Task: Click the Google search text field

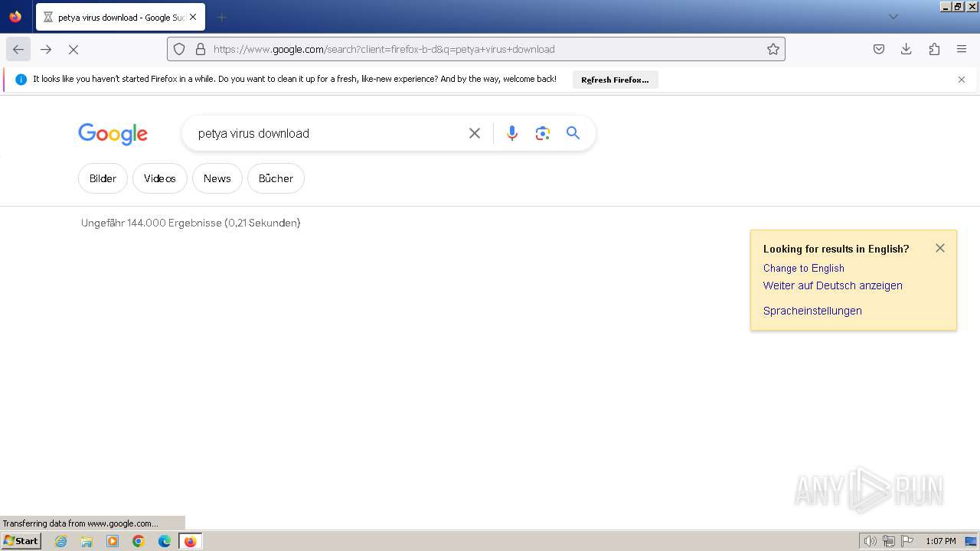Action: click(329, 133)
